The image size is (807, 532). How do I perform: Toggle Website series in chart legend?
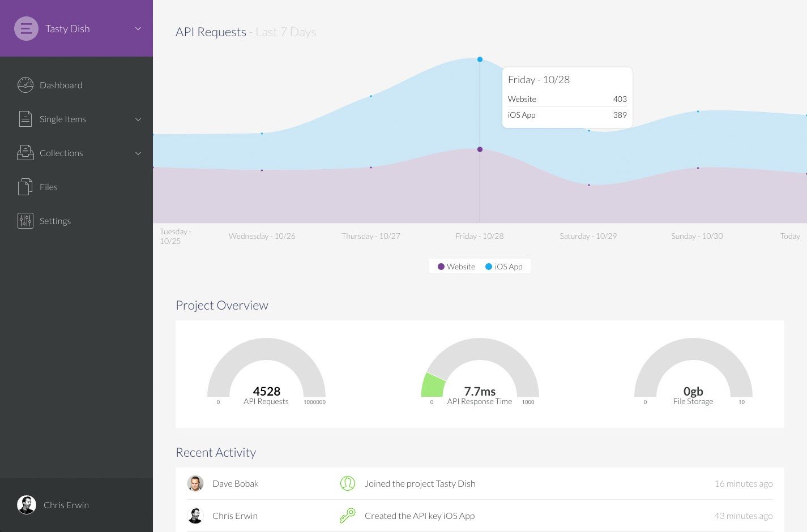[456, 267]
